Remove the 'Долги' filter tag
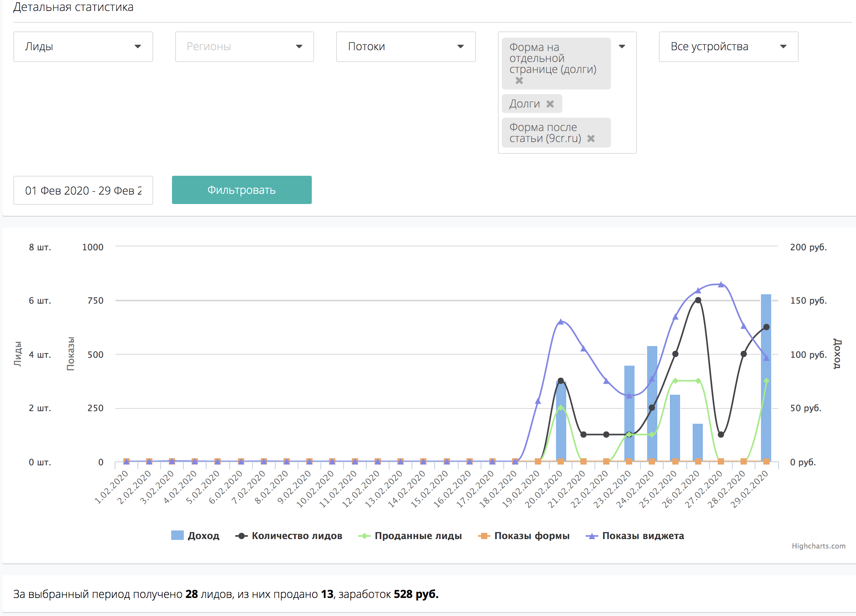The image size is (856, 616). (550, 104)
